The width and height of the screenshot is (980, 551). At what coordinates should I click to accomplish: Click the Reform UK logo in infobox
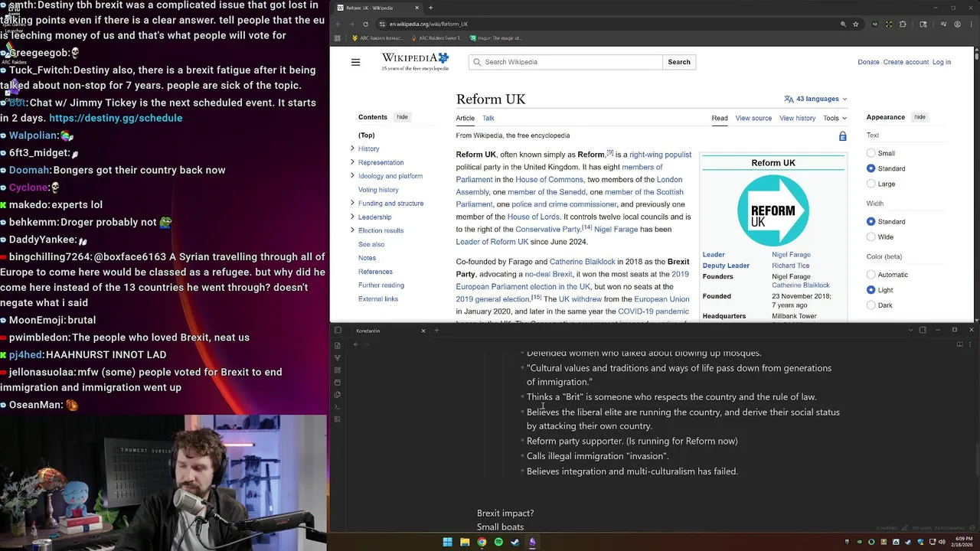pos(773,210)
